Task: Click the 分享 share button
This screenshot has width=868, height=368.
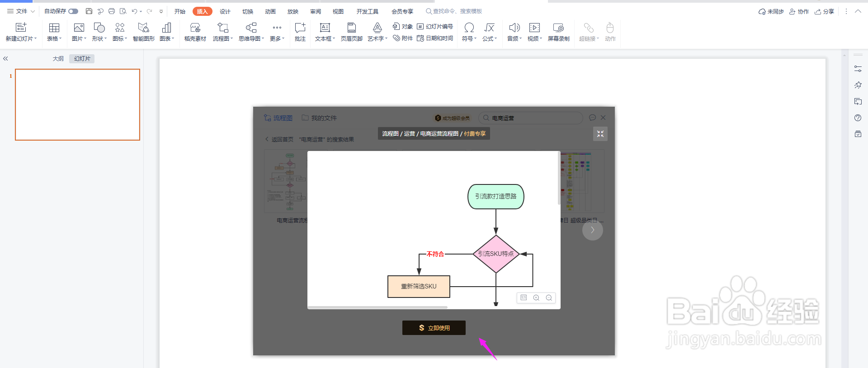Action: pos(825,12)
